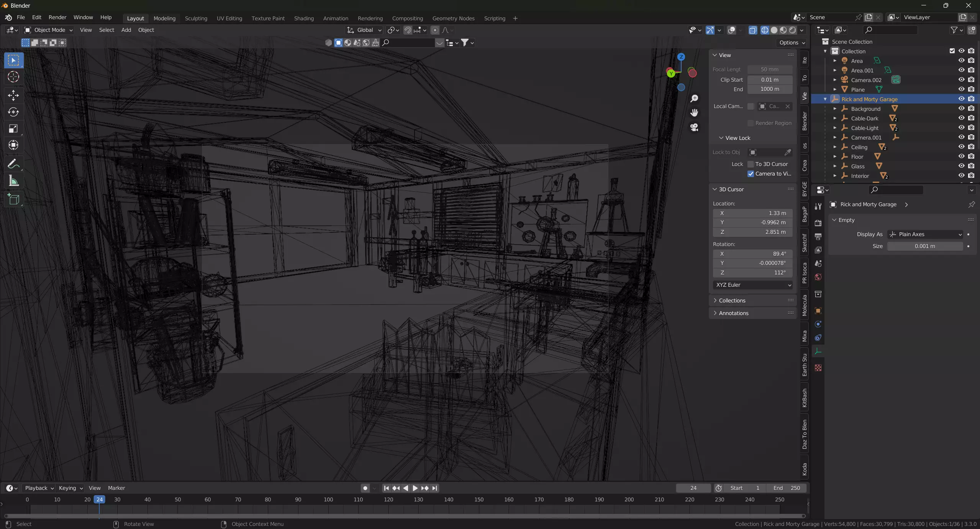Screen dimensions: 980x529
Task: Toggle X-ray display in viewport header
Action: [753, 30]
